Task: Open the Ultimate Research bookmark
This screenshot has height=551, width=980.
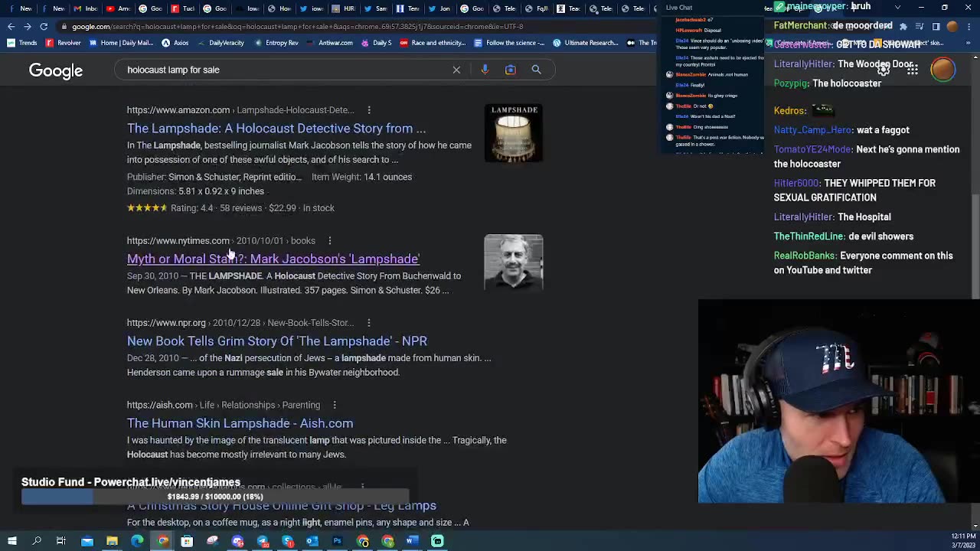Action: coord(585,43)
